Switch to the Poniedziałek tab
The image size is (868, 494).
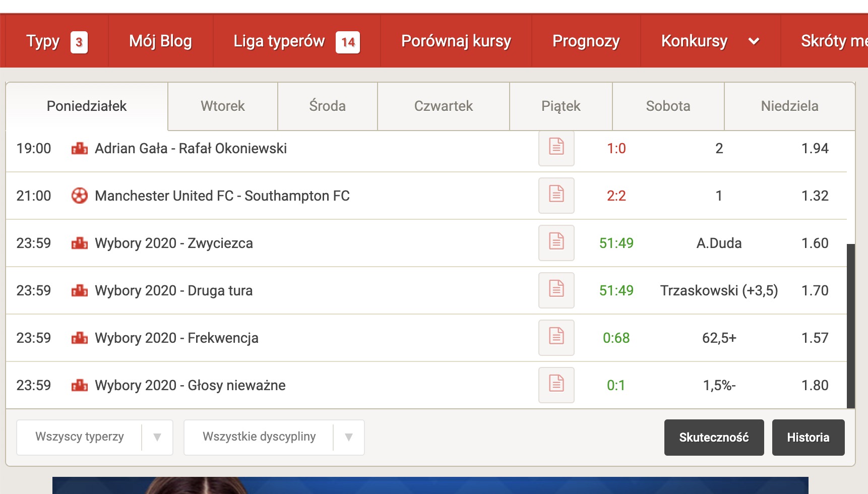tap(87, 106)
